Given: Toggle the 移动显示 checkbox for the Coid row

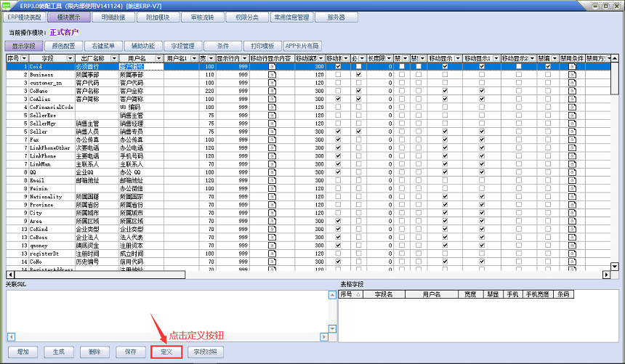Looking at the screenshot, I should tap(445, 66).
